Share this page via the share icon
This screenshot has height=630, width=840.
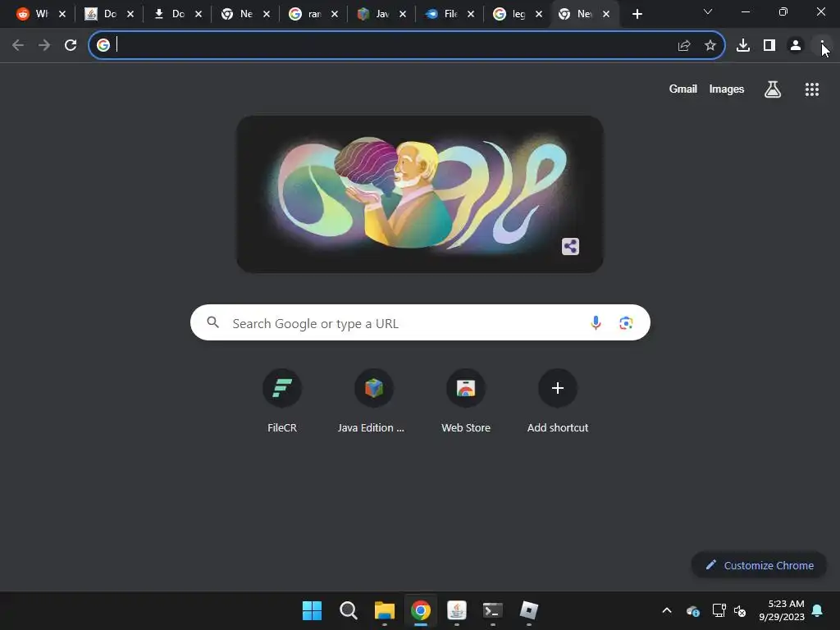tap(684, 46)
